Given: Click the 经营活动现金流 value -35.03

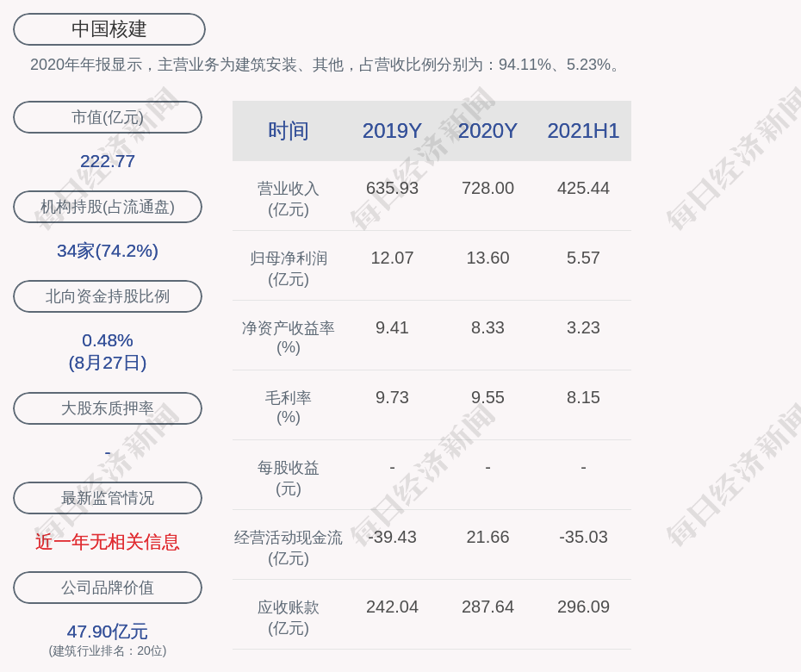Looking at the screenshot, I should click(583, 537).
